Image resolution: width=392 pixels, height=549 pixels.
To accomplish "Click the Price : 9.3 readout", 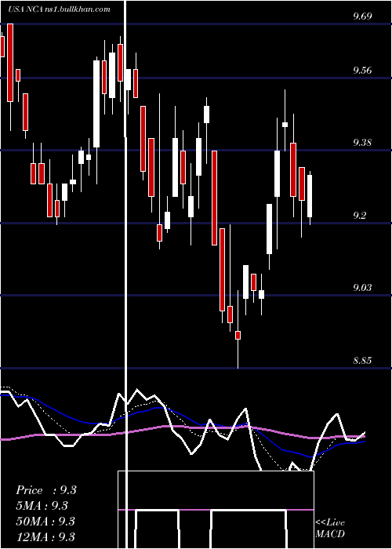I will [x=46, y=490].
